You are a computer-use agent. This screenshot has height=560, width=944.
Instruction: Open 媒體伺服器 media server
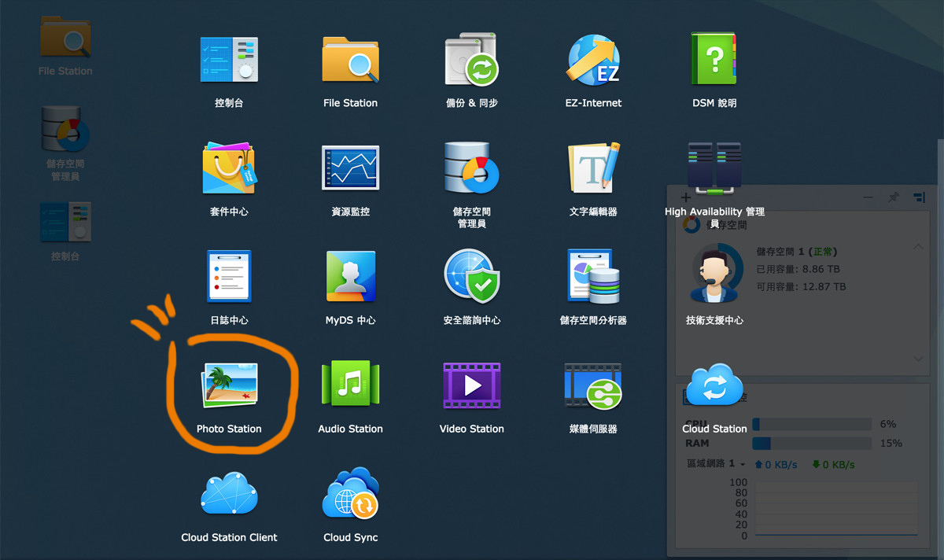pos(593,385)
